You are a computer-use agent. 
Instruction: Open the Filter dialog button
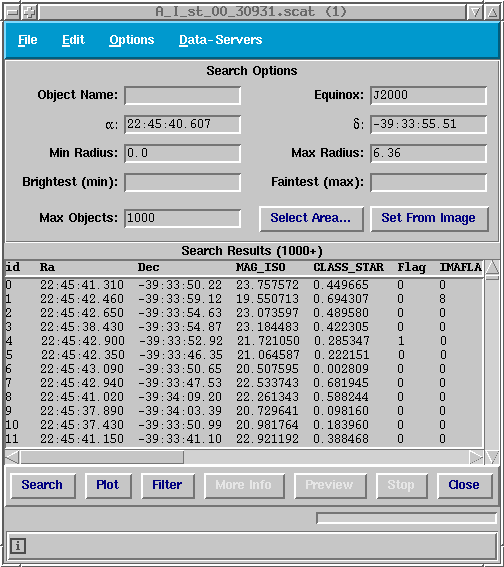(x=167, y=485)
